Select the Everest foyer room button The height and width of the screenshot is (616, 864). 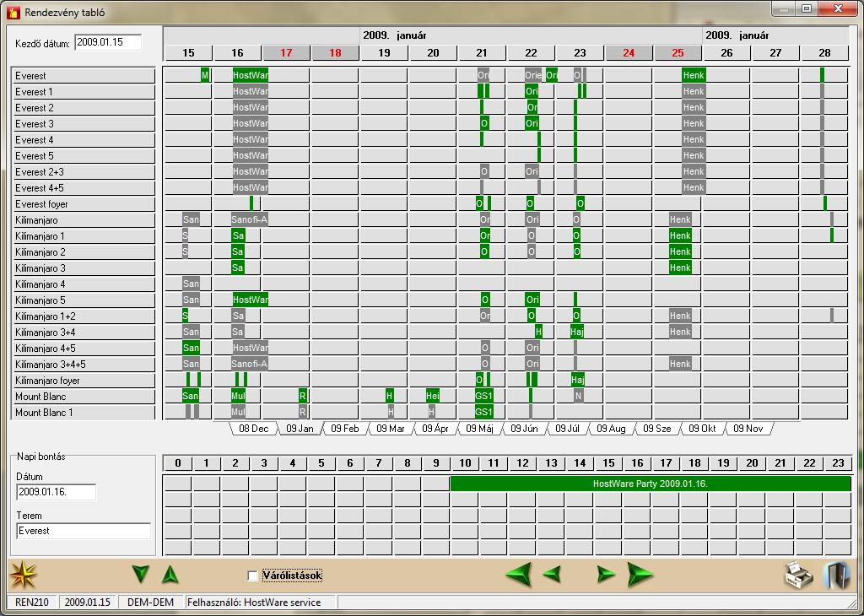coord(84,204)
